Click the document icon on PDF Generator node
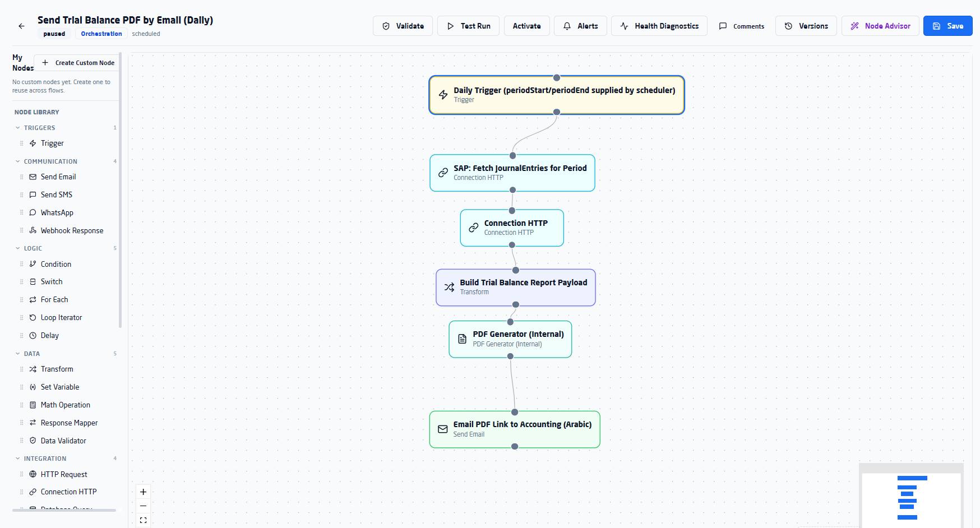The height and width of the screenshot is (528, 980). [462, 339]
